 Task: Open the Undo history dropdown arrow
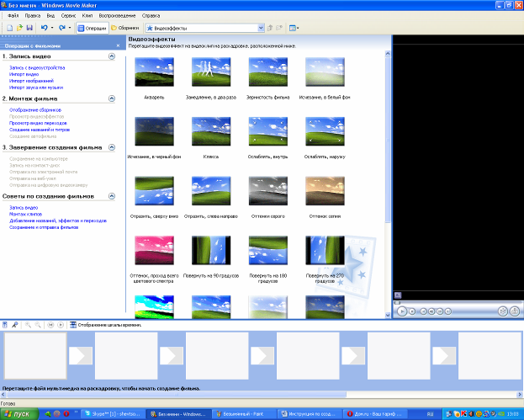(x=52, y=28)
